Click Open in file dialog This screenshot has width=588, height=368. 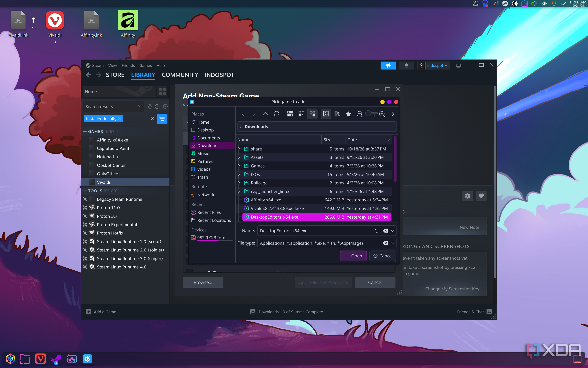[x=353, y=256]
